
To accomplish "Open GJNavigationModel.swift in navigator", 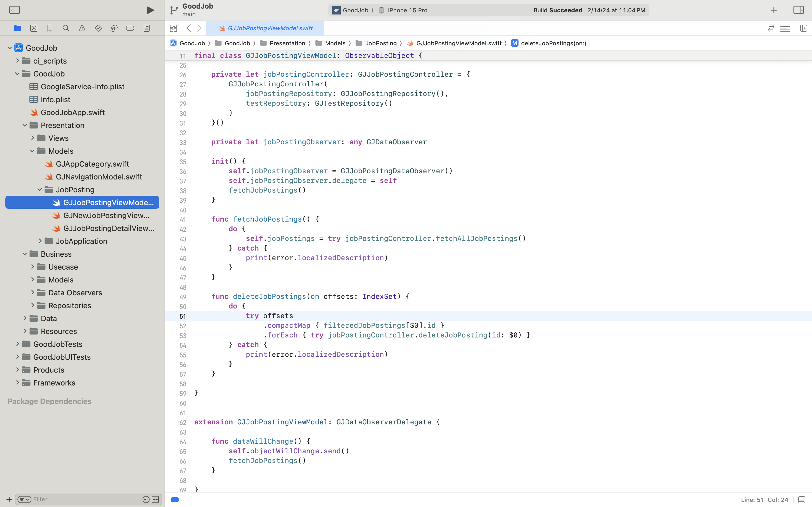I will point(99,177).
